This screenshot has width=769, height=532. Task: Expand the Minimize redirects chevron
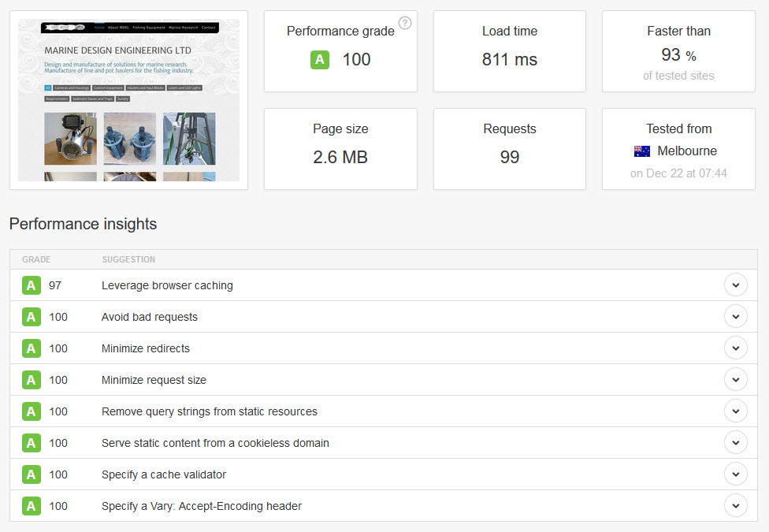click(x=736, y=348)
